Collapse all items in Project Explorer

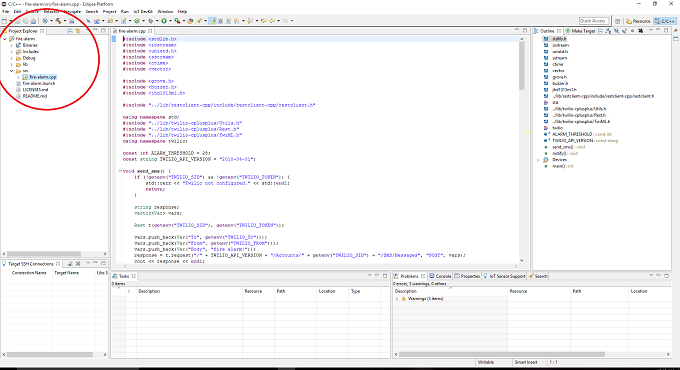point(70,31)
